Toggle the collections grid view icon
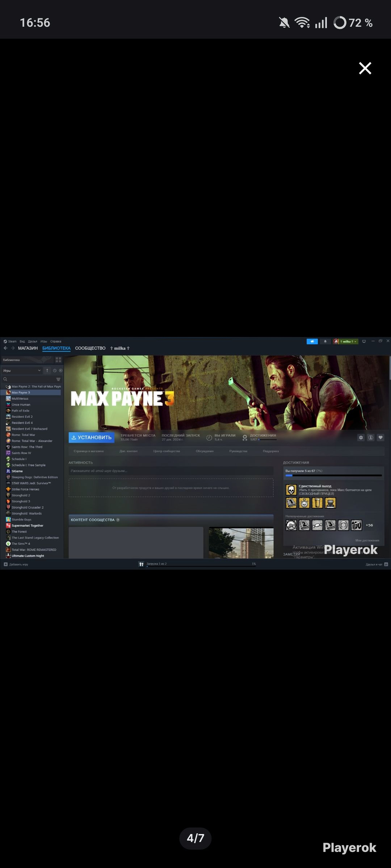 pyautogui.click(x=58, y=360)
